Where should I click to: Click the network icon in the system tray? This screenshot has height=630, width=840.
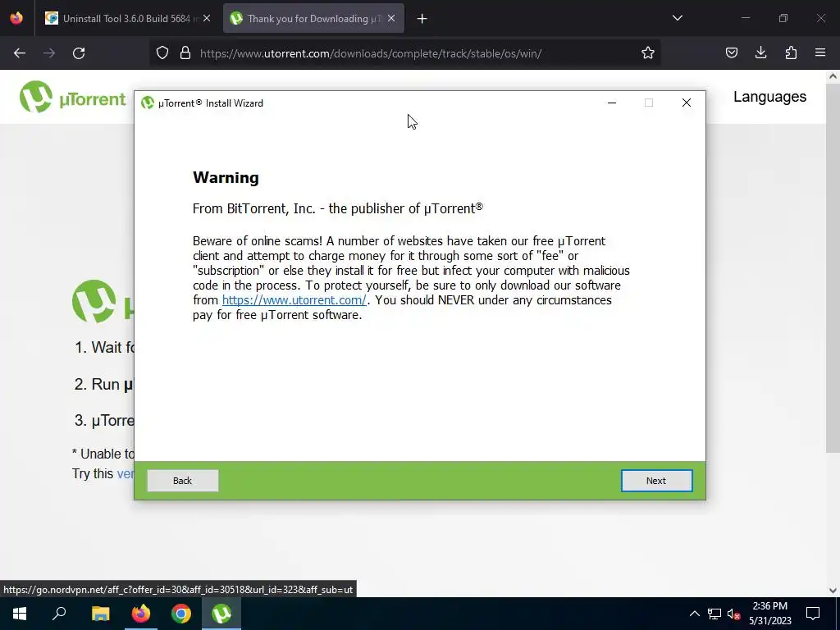(714, 614)
